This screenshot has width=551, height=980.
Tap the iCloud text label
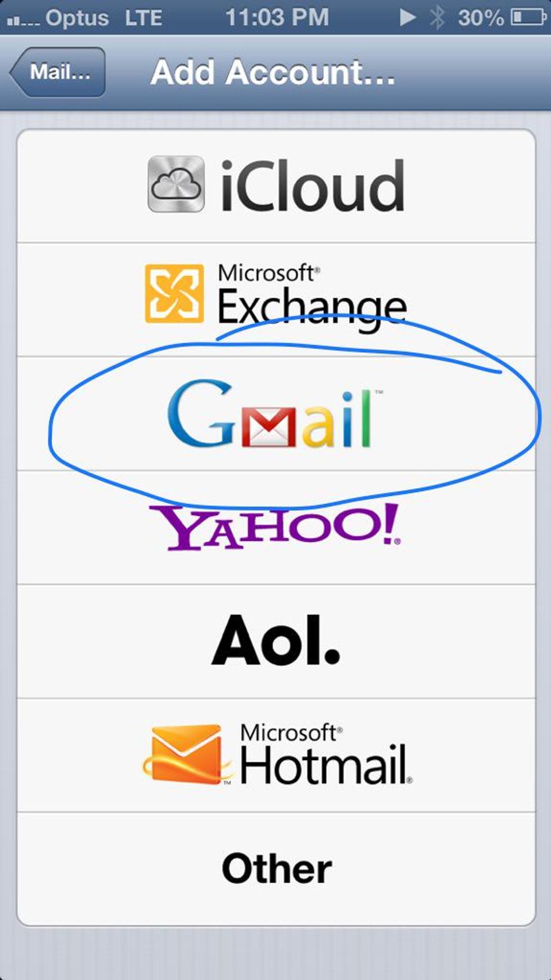pos(312,185)
